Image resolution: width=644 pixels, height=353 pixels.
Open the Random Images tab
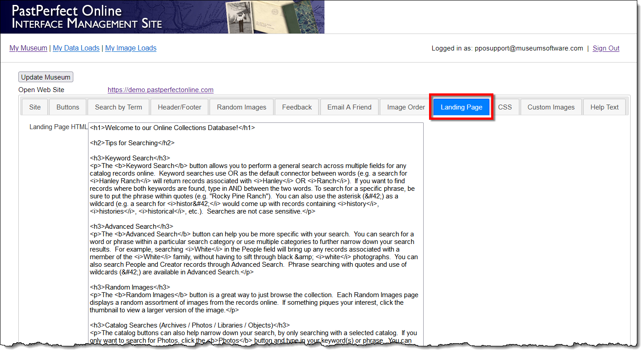(x=241, y=107)
